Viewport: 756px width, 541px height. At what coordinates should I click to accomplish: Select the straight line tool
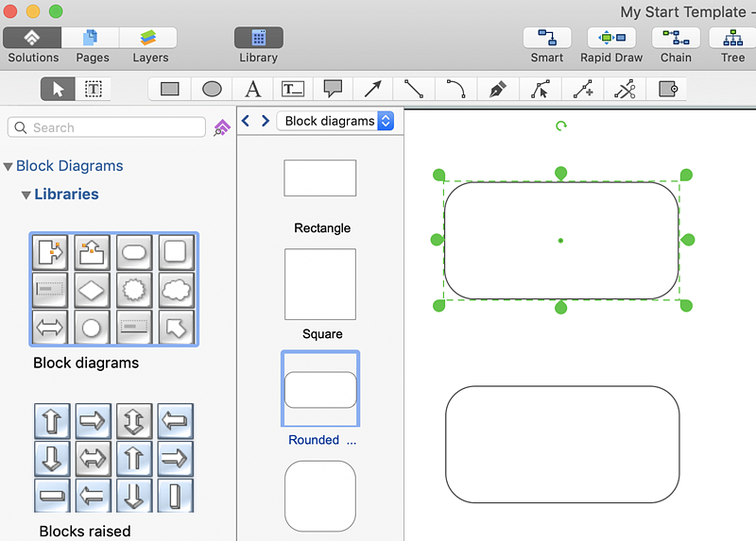(x=414, y=89)
